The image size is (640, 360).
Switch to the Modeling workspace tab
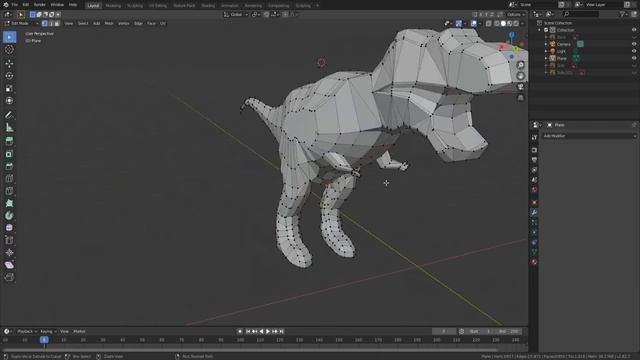pos(113,6)
